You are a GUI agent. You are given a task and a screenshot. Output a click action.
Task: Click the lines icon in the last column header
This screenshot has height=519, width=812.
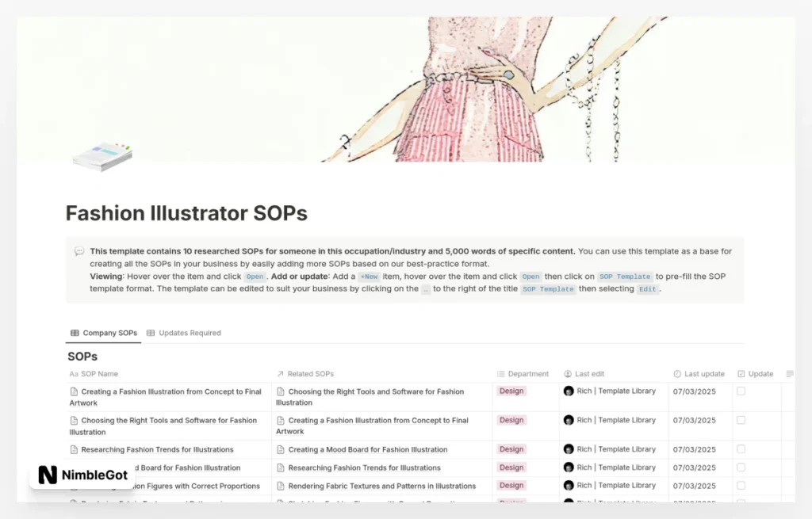coord(790,373)
